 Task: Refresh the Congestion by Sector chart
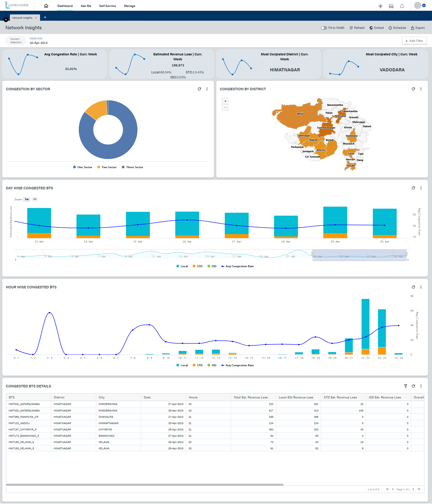199,89
